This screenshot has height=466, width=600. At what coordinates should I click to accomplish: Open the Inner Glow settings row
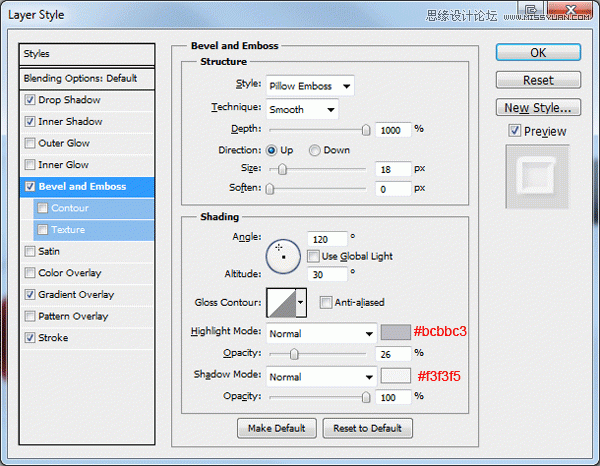click(87, 165)
